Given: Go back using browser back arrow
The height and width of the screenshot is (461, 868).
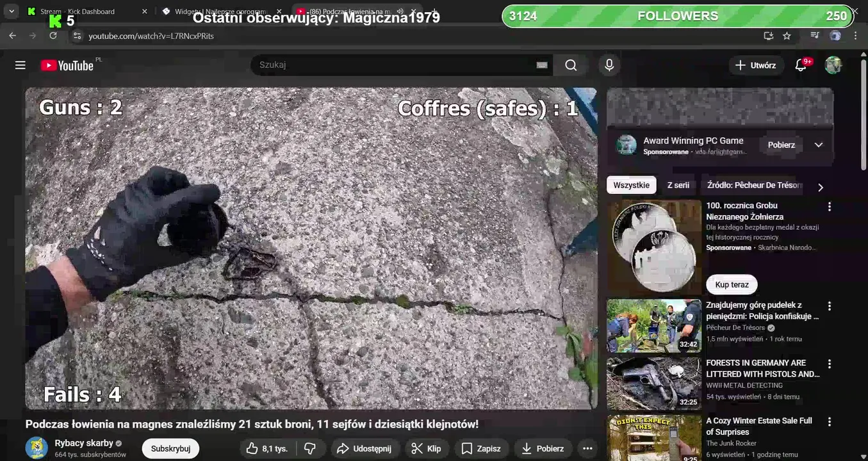Looking at the screenshot, I should coord(12,36).
